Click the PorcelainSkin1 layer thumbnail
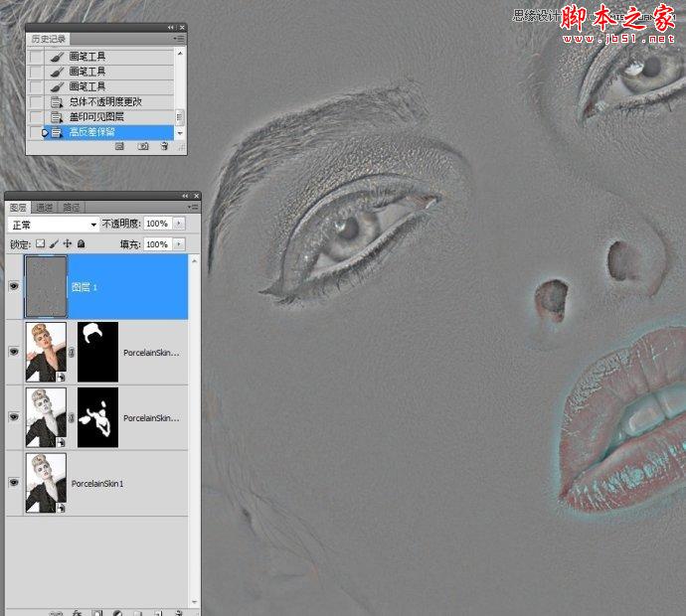The image size is (686, 616). [x=46, y=483]
